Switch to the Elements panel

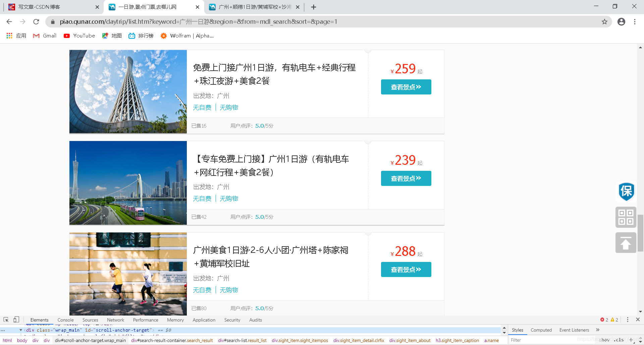click(x=39, y=320)
